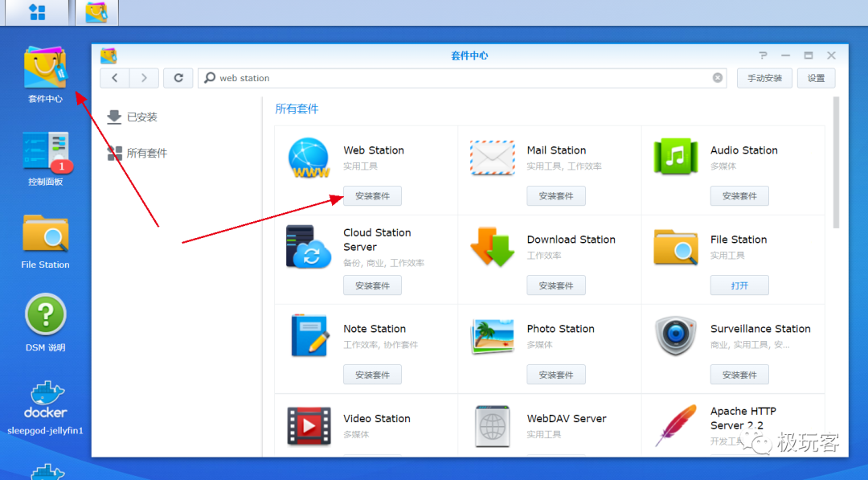Open WebDAV Server package title

tap(567, 419)
